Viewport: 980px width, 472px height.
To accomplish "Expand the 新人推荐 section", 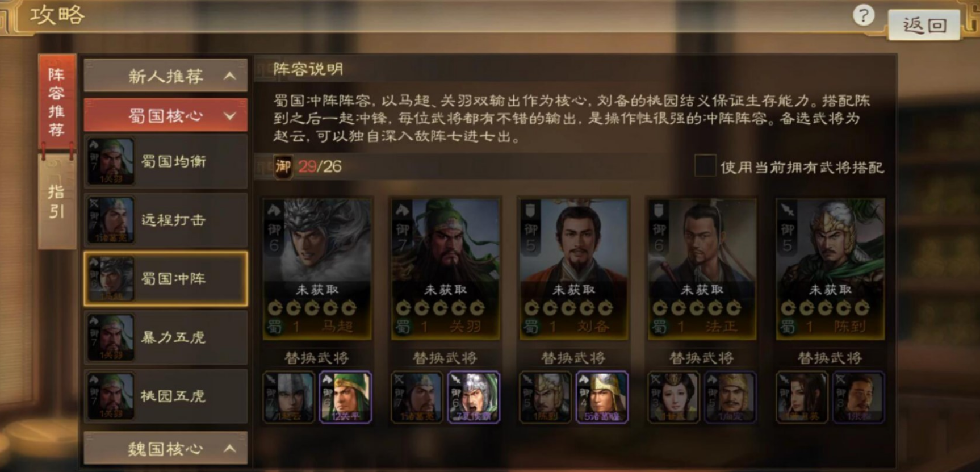I will pyautogui.click(x=166, y=76).
